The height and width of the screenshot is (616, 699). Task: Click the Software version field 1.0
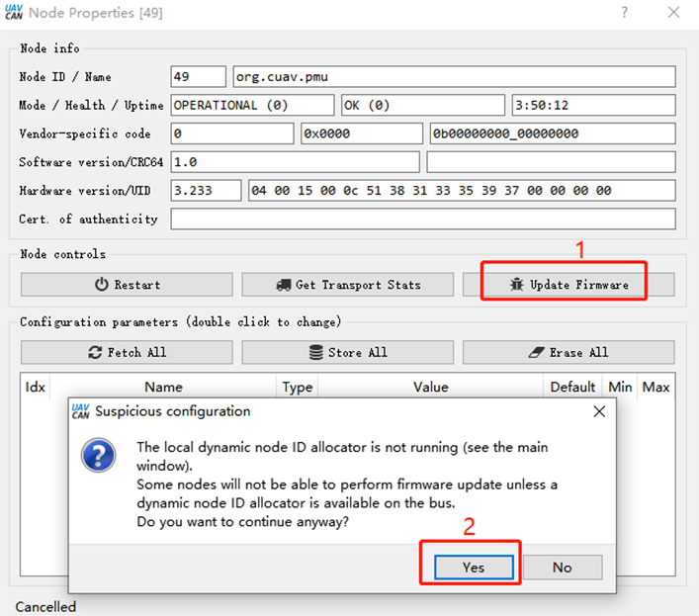[295, 162]
